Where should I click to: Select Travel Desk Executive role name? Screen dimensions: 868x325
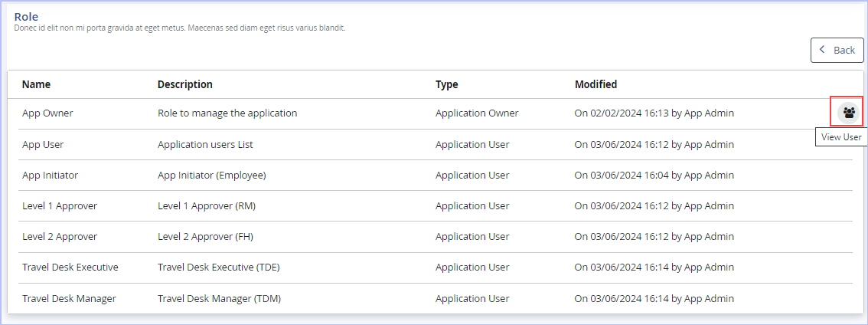(70, 267)
